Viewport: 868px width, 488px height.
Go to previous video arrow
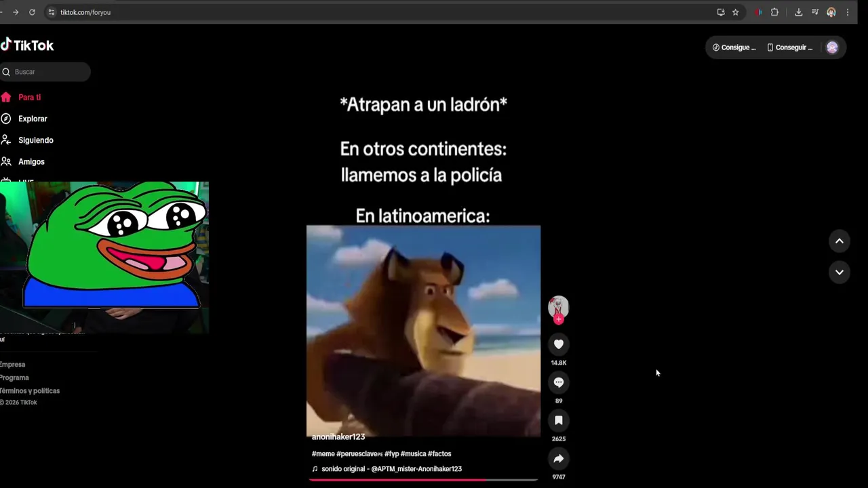pos(840,241)
